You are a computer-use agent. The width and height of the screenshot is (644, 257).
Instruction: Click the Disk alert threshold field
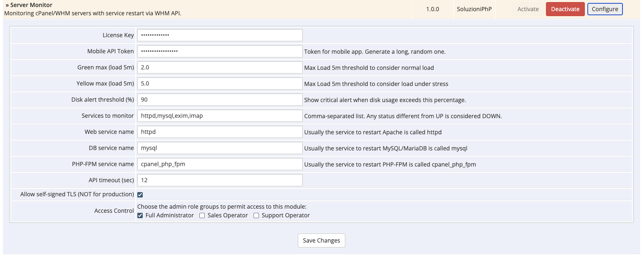click(x=220, y=100)
